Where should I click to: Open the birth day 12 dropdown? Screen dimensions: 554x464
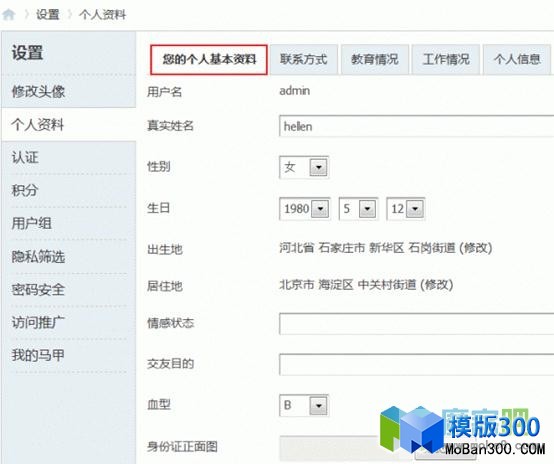click(415, 208)
